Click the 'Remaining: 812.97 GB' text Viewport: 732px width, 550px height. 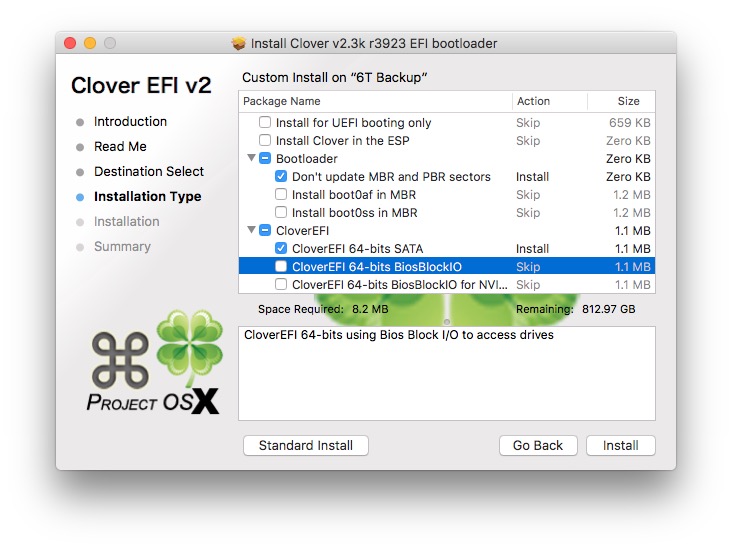[x=576, y=309]
